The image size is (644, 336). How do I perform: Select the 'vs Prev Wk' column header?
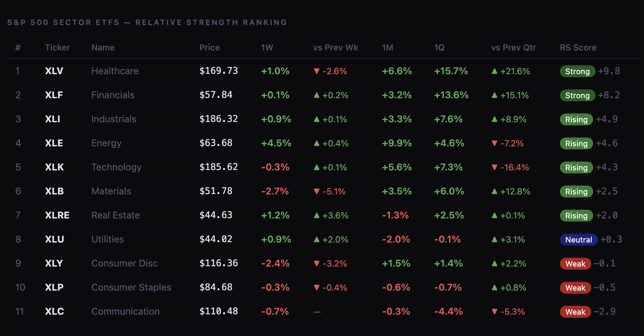point(336,48)
